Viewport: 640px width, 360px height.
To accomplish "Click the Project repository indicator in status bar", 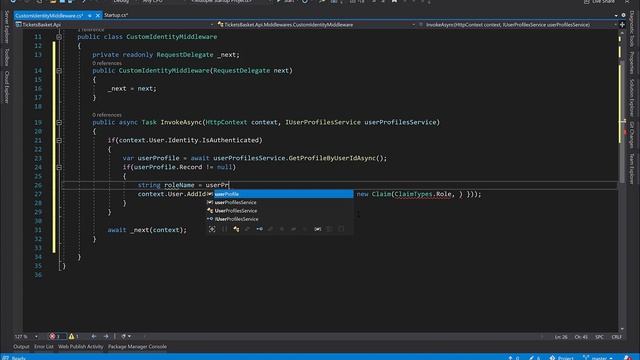I will point(561,358).
